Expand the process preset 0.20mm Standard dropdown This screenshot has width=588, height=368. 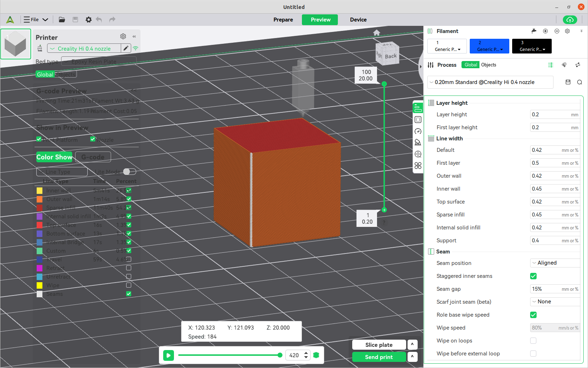[490, 82]
